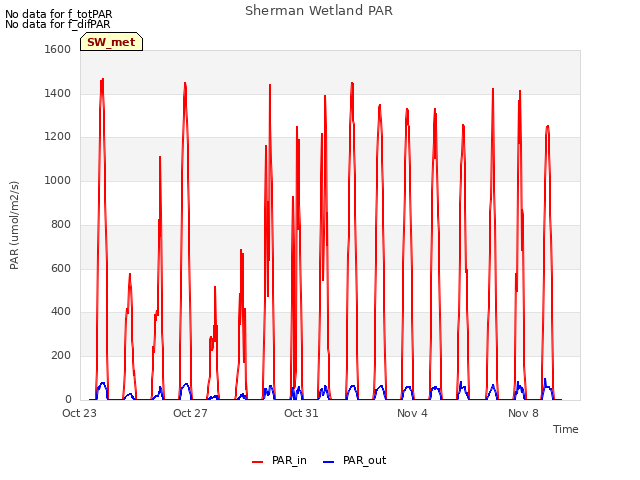
Task: Click the 1200 y-axis tick label
Action: 58,137
